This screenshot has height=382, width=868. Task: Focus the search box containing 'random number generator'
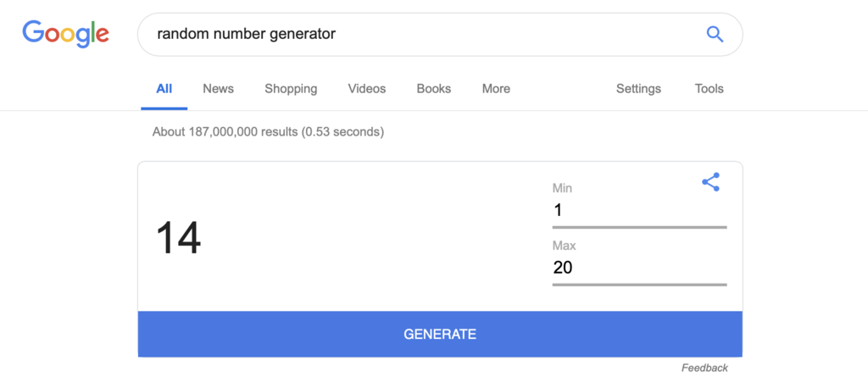pos(420,34)
